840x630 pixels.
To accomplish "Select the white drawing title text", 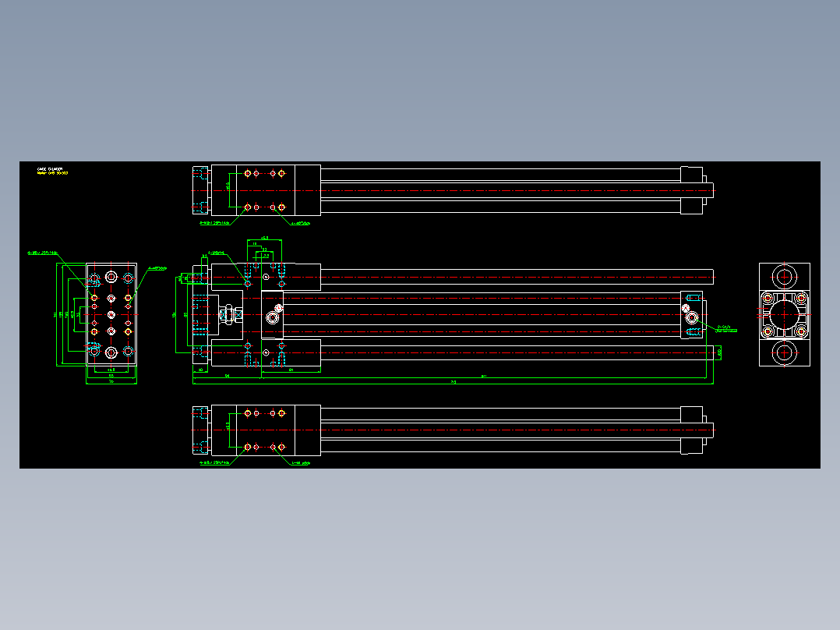I will [x=50, y=169].
